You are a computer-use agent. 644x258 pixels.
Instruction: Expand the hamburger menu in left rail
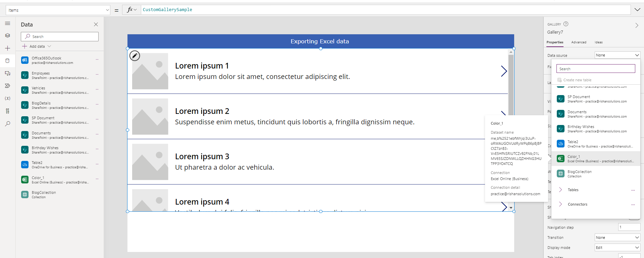click(x=7, y=24)
